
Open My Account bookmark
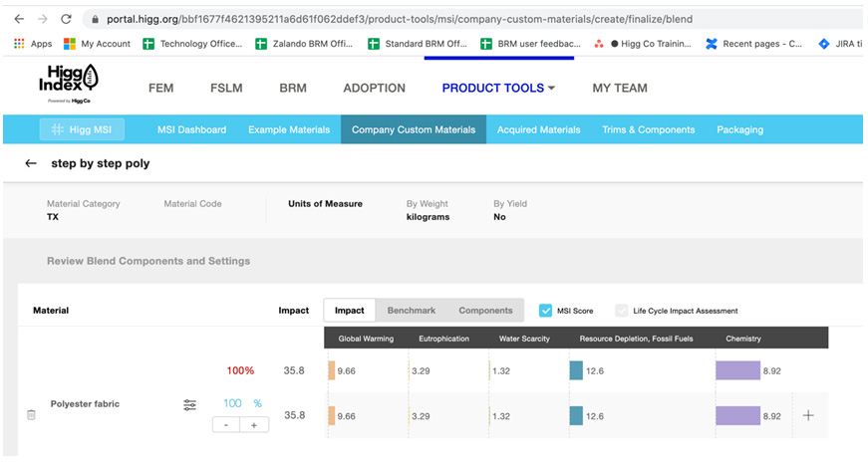click(97, 44)
